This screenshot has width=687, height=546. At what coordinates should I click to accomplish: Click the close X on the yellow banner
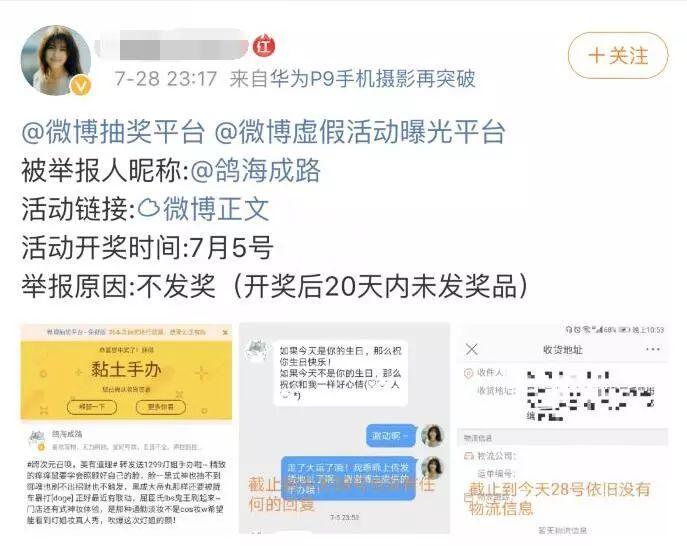[x=225, y=332]
